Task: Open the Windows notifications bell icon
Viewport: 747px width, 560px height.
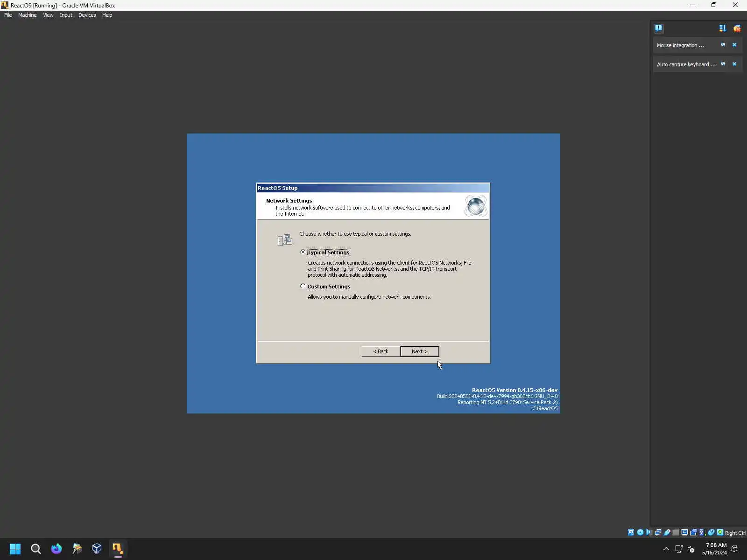Action: coord(734,549)
